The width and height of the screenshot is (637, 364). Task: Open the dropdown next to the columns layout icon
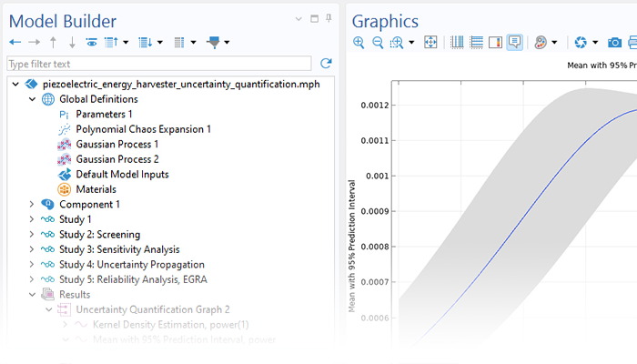point(193,42)
